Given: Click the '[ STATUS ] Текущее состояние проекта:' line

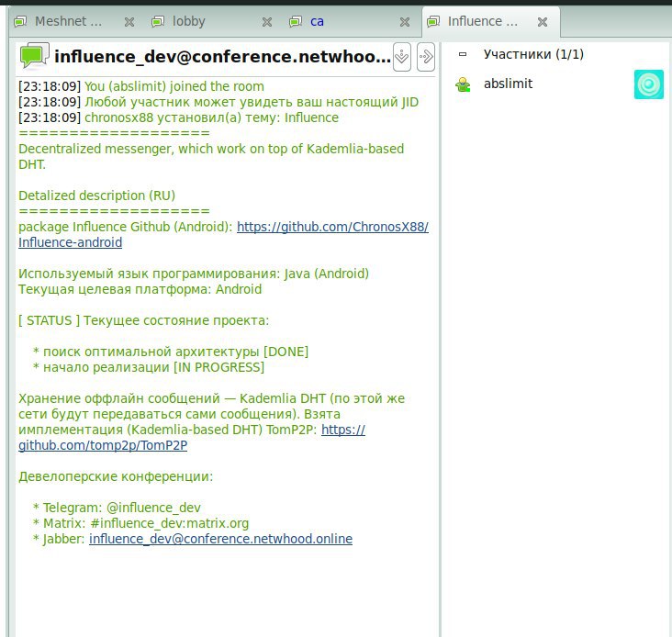Looking at the screenshot, I should tap(143, 320).
